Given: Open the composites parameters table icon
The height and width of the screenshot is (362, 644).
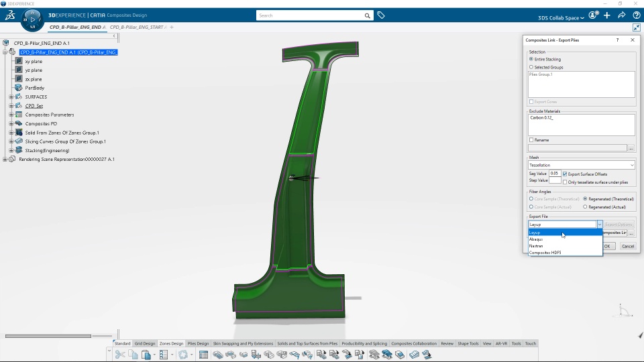Looking at the screenshot, I should coord(203,354).
